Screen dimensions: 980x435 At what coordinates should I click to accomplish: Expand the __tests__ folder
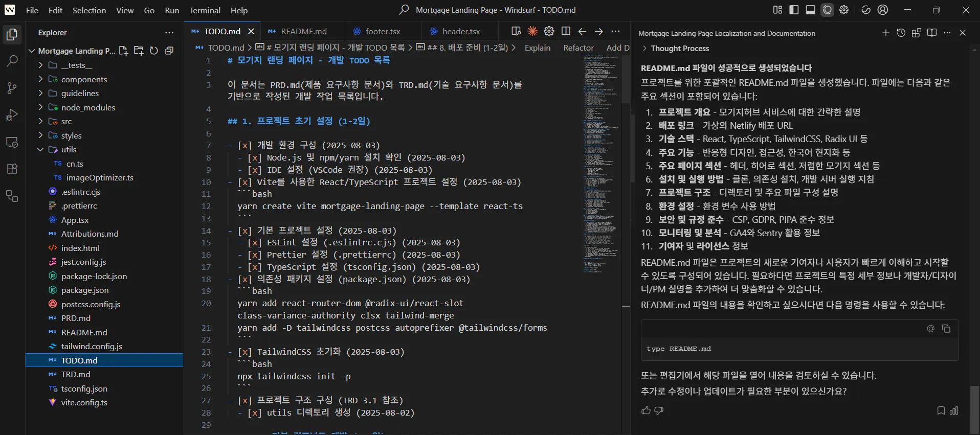(x=40, y=65)
